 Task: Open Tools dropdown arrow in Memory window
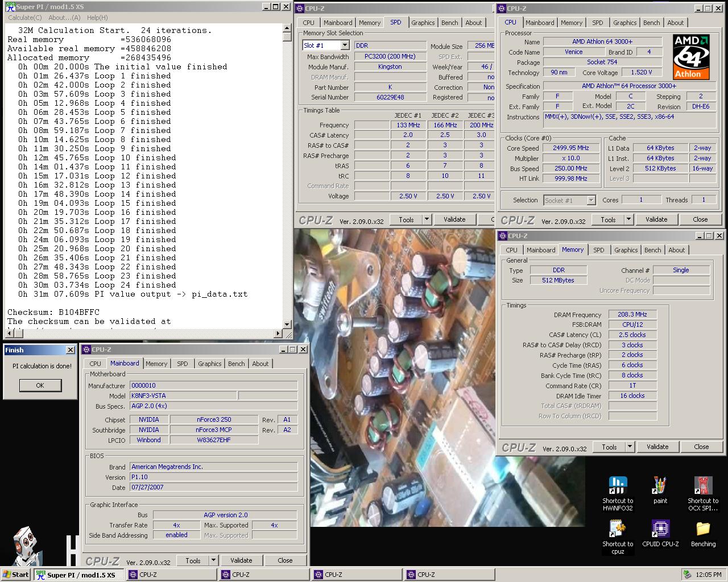630,447
